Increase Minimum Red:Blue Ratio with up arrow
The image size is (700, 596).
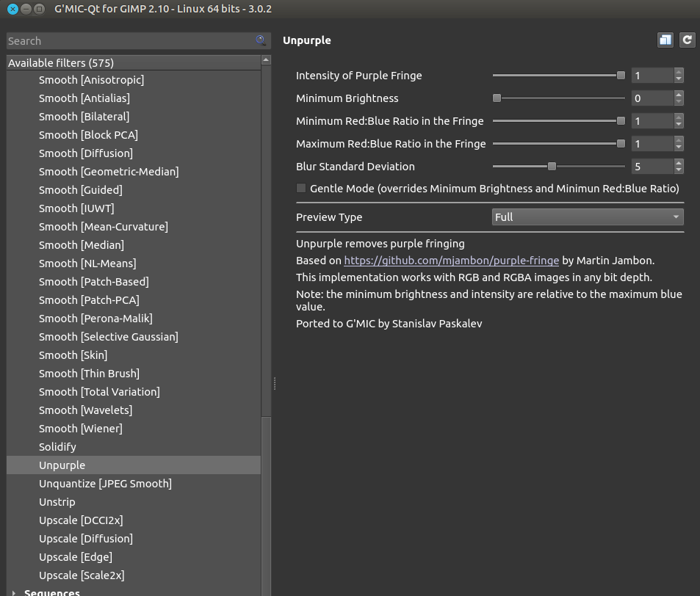(679, 117)
